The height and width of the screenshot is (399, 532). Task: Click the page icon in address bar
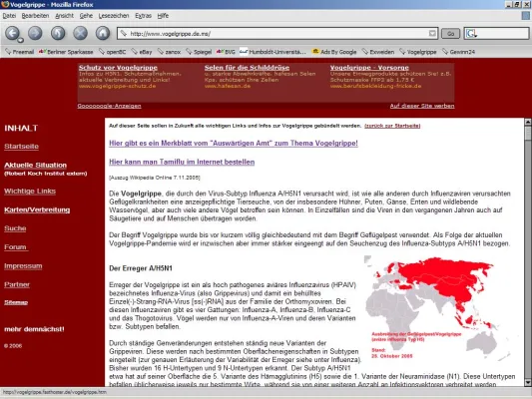pyautogui.click(x=124, y=34)
